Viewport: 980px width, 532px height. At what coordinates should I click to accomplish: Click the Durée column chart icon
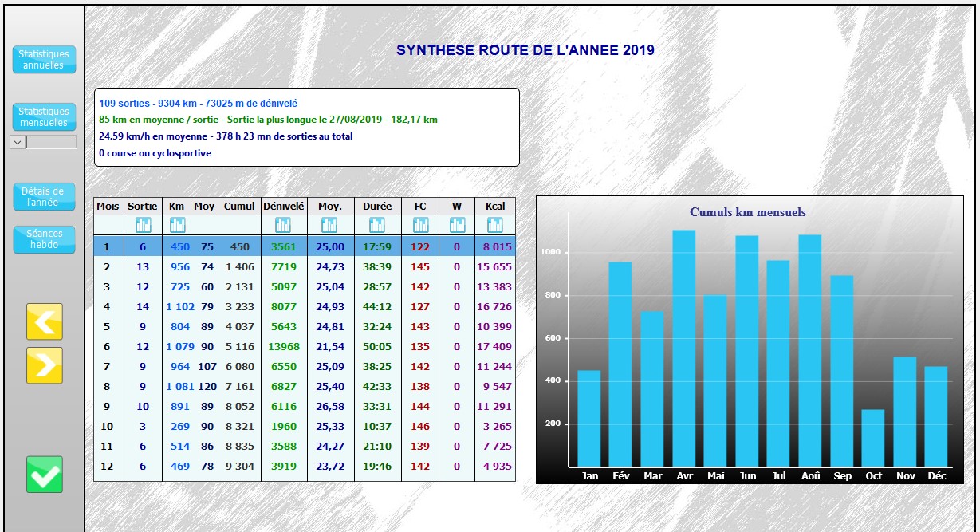(x=376, y=226)
